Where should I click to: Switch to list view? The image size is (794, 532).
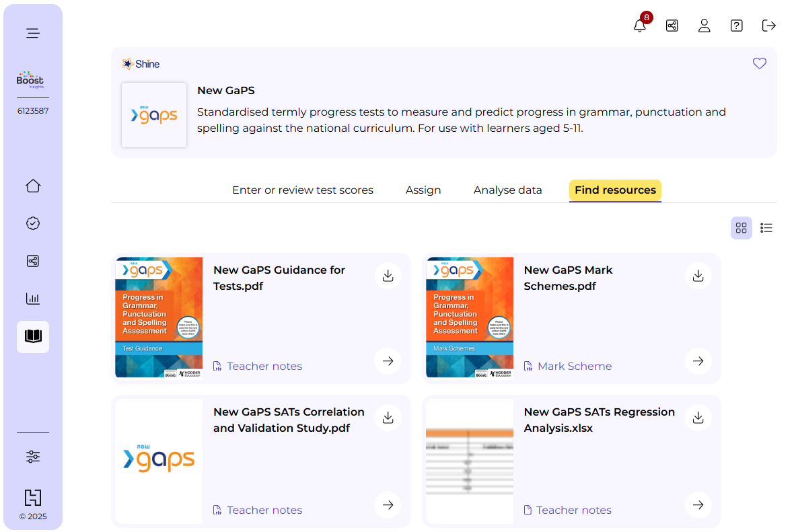tap(766, 228)
